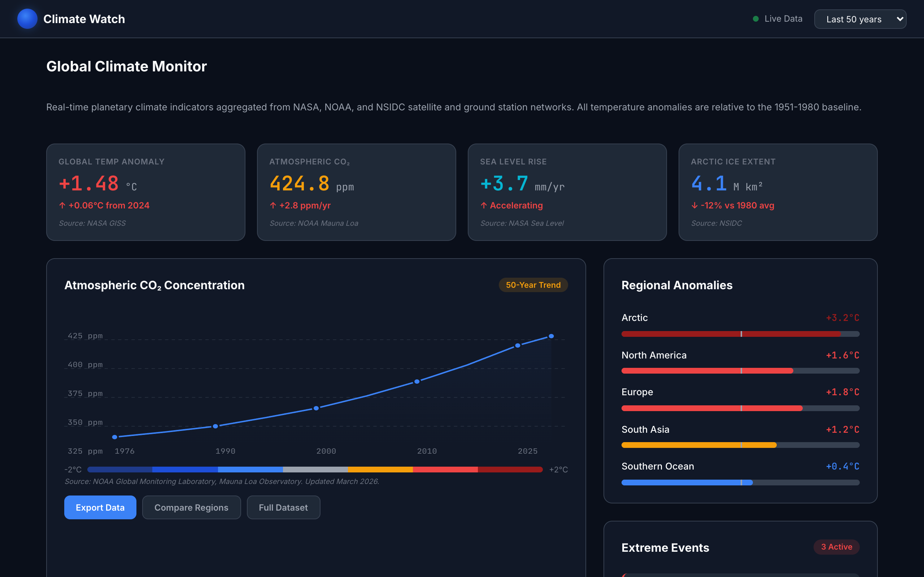Switch to Compare Regions view

[191, 507]
